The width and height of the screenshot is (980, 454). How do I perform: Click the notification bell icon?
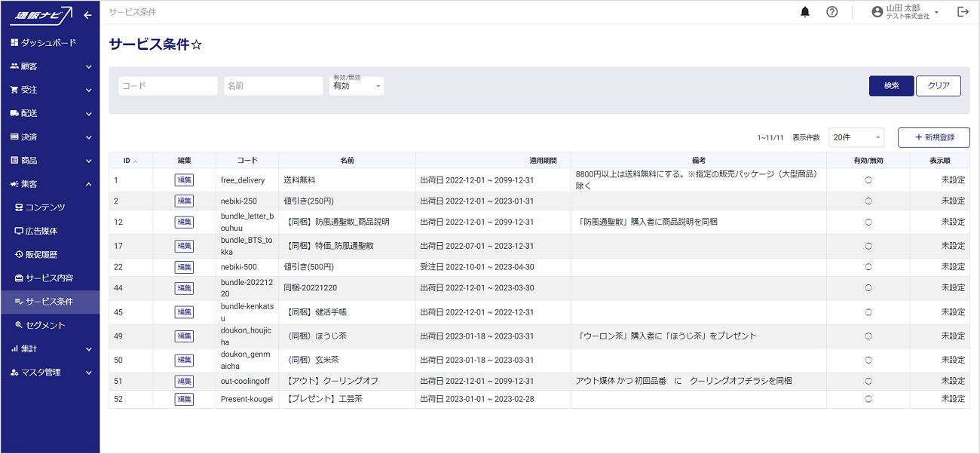point(805,12)
